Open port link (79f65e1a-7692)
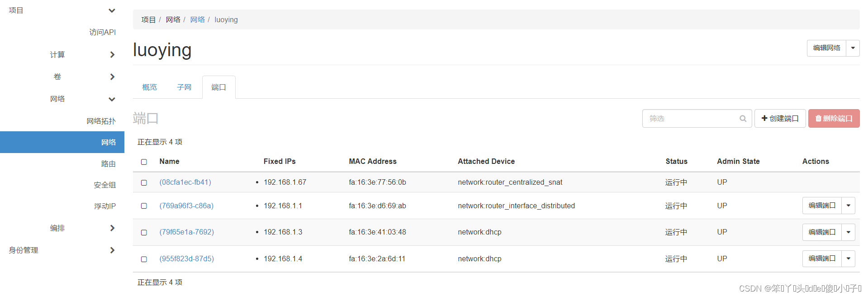 click(186, 232)
